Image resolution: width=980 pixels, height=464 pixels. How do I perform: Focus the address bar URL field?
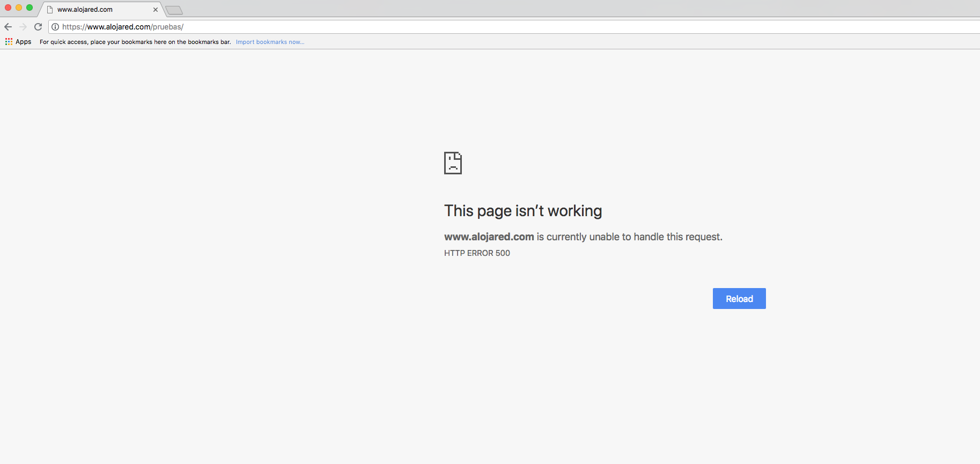coord(515,27)
